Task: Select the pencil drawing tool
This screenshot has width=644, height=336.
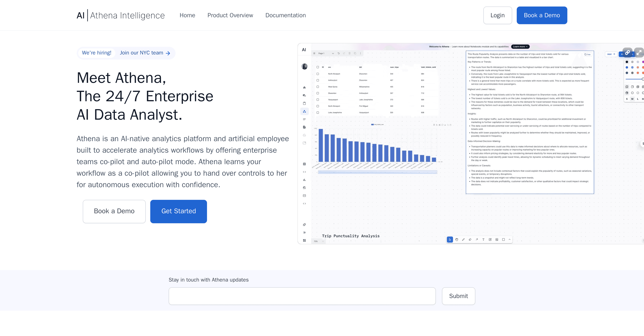Action: click(463, 239)
